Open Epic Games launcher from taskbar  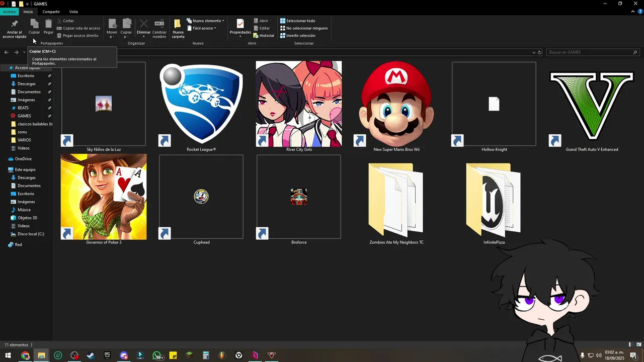[x=107, y=355]
